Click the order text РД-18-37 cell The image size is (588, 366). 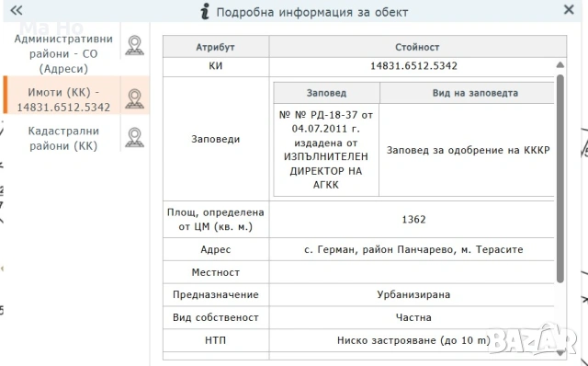click(326, 150)
